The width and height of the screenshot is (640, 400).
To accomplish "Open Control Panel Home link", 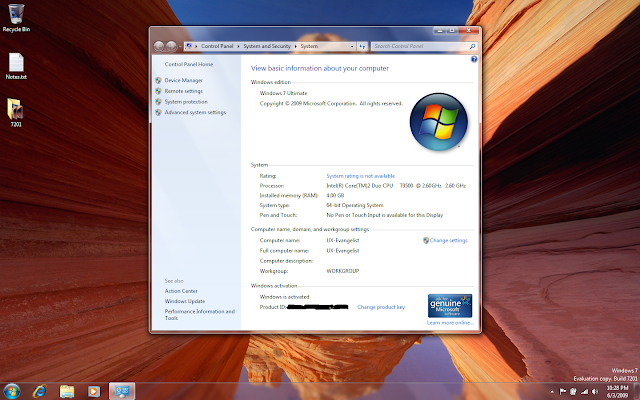I will pos(189,64).
